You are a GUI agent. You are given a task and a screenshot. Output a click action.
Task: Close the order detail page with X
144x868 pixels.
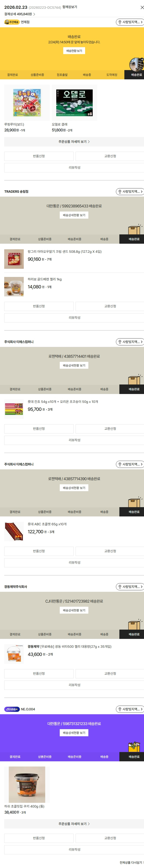[x=142, y=7]
